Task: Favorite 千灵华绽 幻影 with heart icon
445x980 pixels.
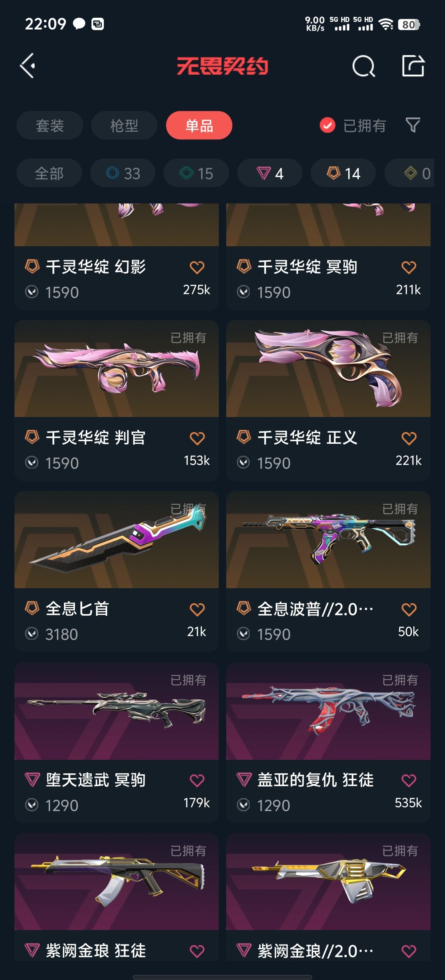Action: coord(197,267)
